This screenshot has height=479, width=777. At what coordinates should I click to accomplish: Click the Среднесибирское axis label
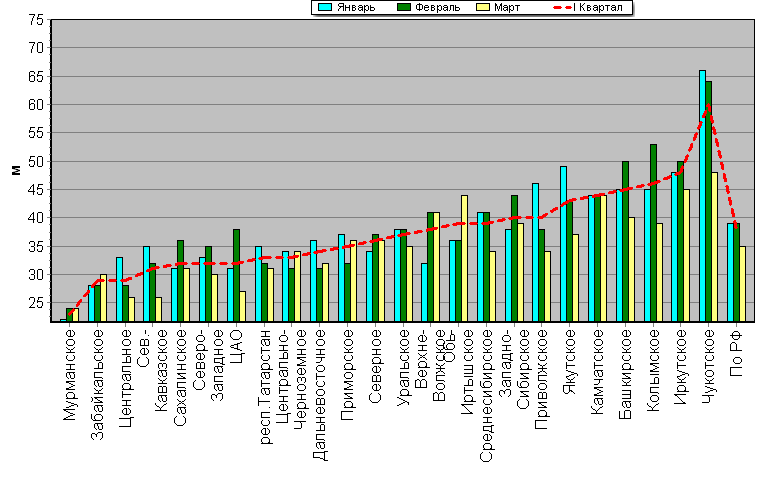point(487,396)
